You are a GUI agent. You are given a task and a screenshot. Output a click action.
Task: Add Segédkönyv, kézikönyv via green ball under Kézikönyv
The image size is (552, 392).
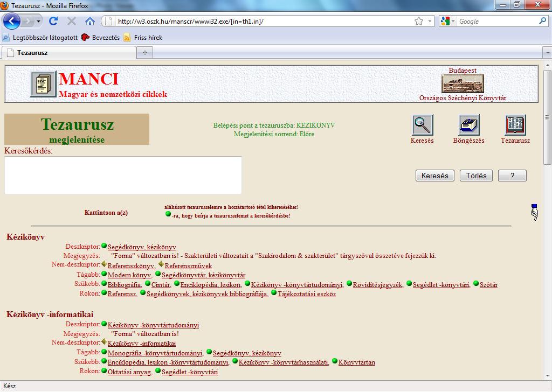(104, 246)
